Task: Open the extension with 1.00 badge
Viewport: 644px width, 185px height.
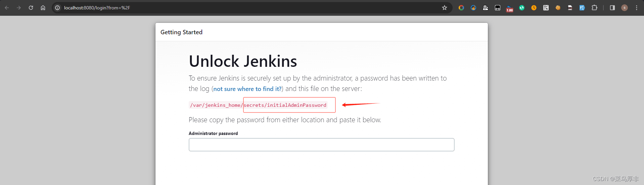Action: coord(510,8)
